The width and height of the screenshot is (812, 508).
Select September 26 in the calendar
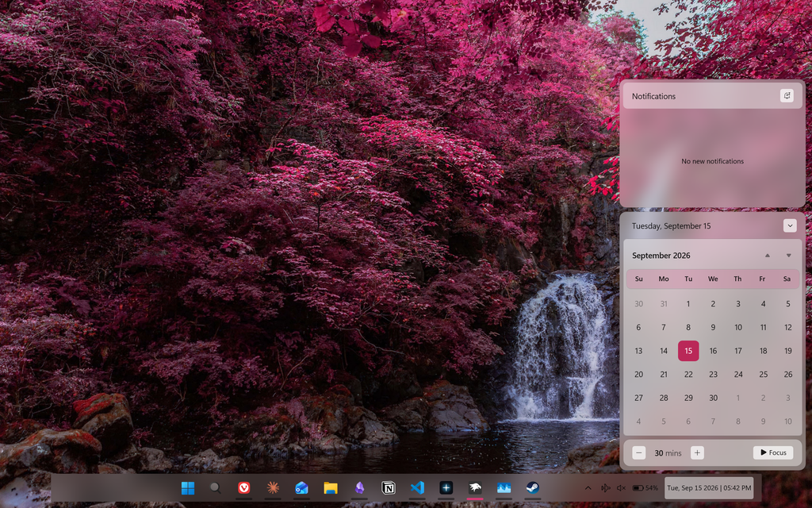(787, 375)
